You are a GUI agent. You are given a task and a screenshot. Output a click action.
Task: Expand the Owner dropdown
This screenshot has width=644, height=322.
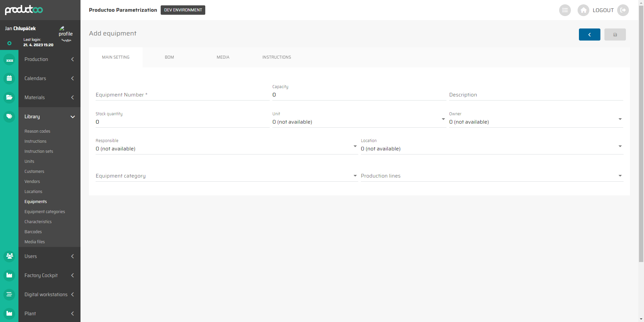(536, 122)
